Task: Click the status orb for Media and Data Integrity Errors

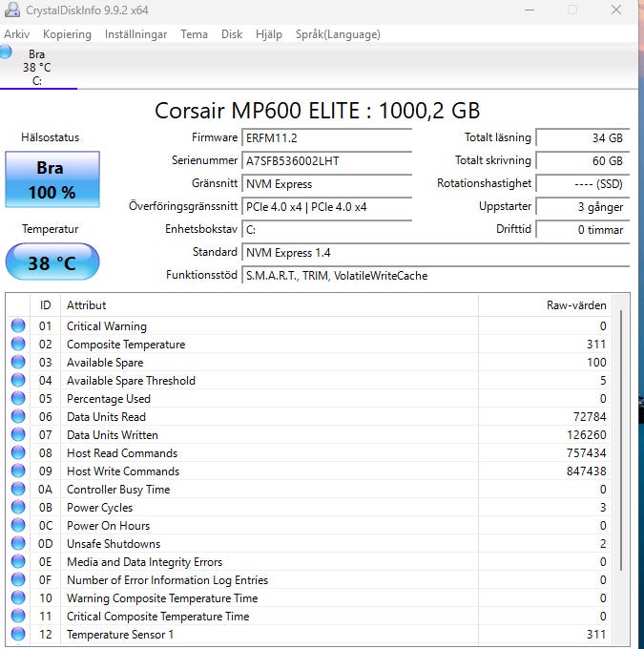Action: tap(18, 561)
